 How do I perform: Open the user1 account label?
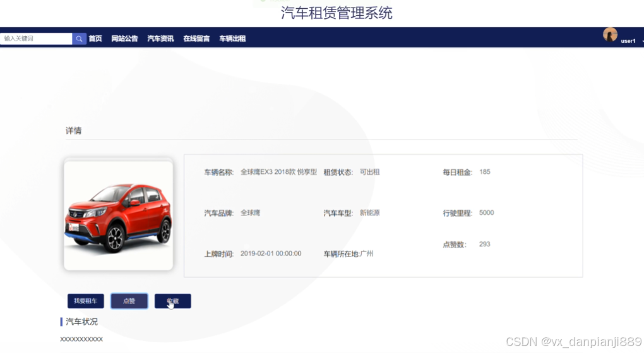point(628,40)
